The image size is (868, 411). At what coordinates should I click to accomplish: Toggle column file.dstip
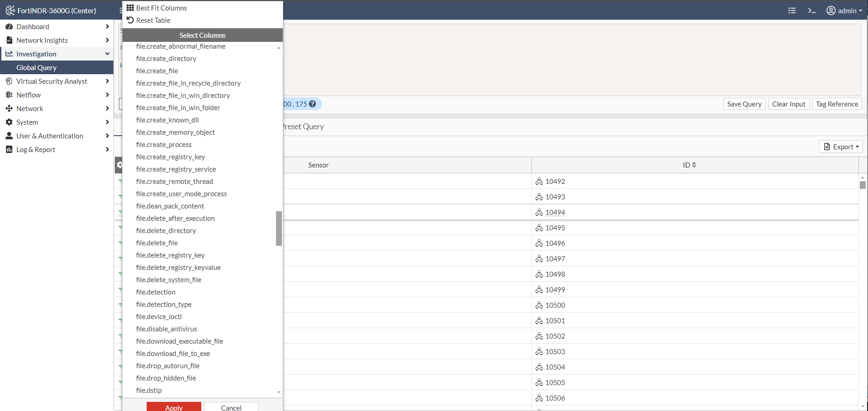(149, 390)
